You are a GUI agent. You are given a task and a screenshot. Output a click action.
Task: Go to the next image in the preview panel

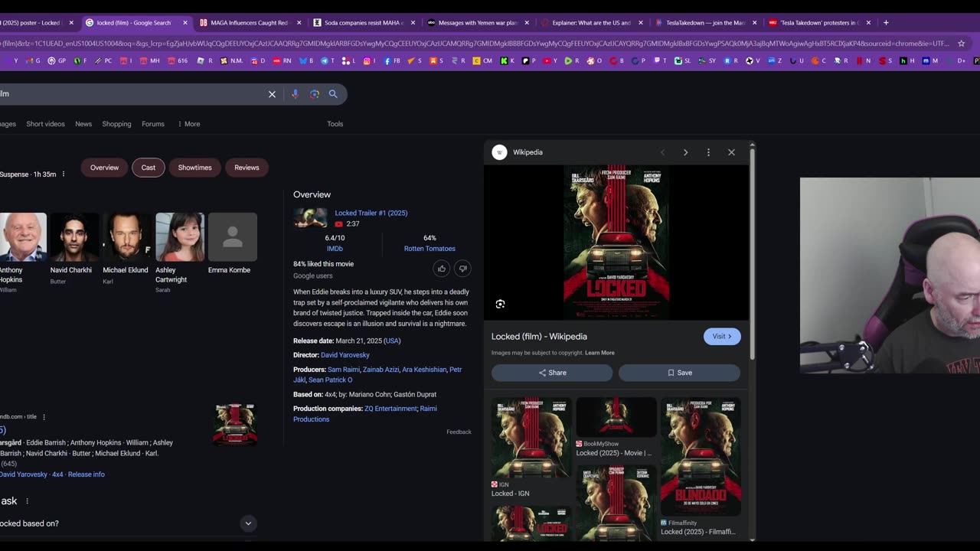[x=685, y=152]
